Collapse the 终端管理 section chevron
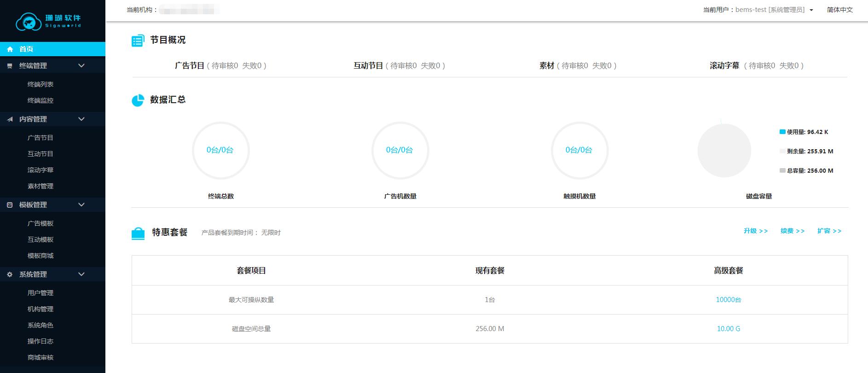The height and width of the screenshot is (373, 868). click(x=81, y=66)
